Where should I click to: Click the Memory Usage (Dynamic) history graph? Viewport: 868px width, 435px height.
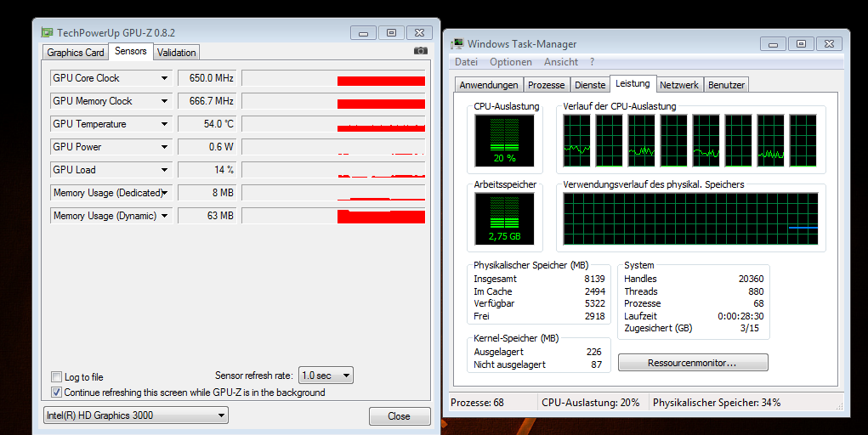pyautogui.click(x=334, y=216)
